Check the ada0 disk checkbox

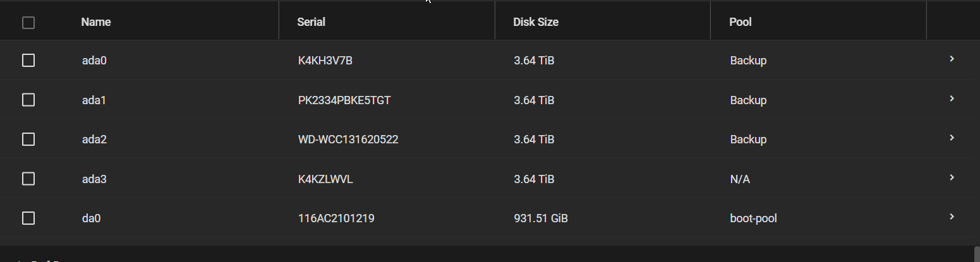point(28,61)
